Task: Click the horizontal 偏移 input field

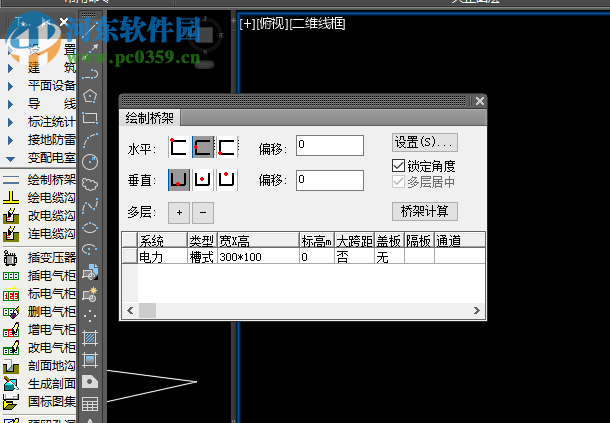Action: [330, 145]
